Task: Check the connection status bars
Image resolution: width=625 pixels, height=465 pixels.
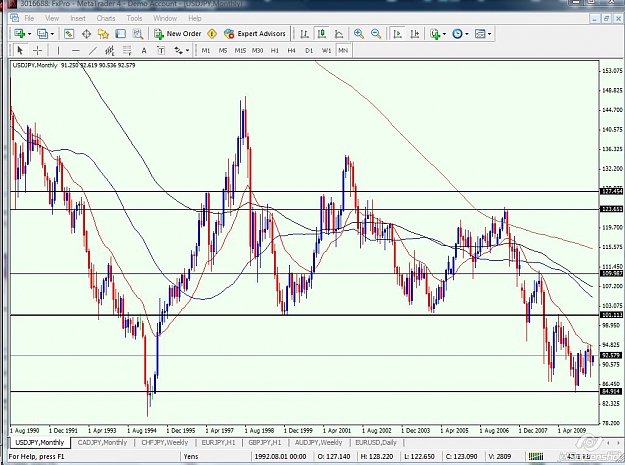Action: 536,456
